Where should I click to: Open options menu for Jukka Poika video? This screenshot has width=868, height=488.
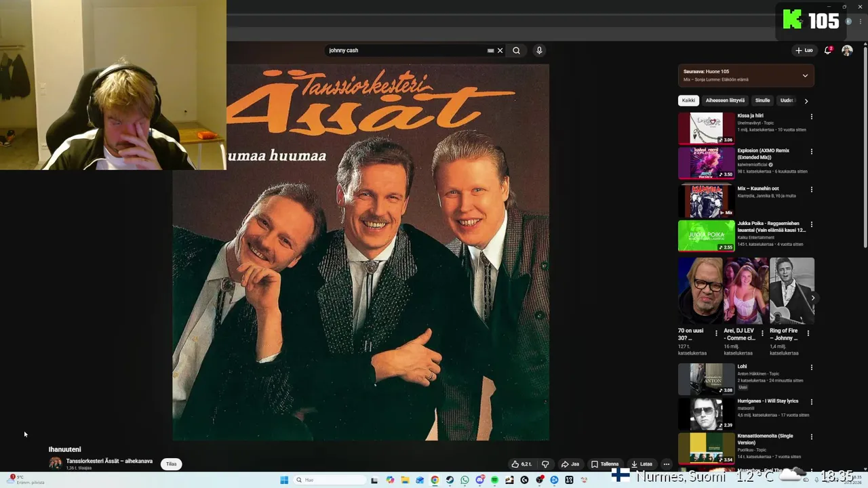tap(811, 224)
